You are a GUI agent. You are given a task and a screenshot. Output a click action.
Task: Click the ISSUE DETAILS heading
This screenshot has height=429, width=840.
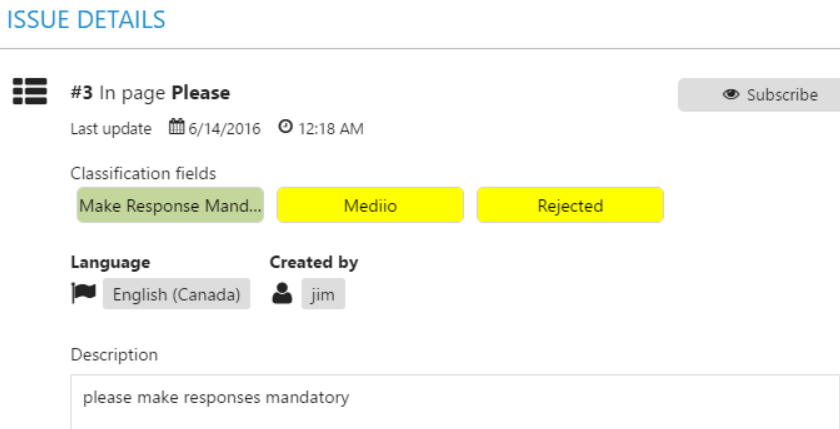86,20
